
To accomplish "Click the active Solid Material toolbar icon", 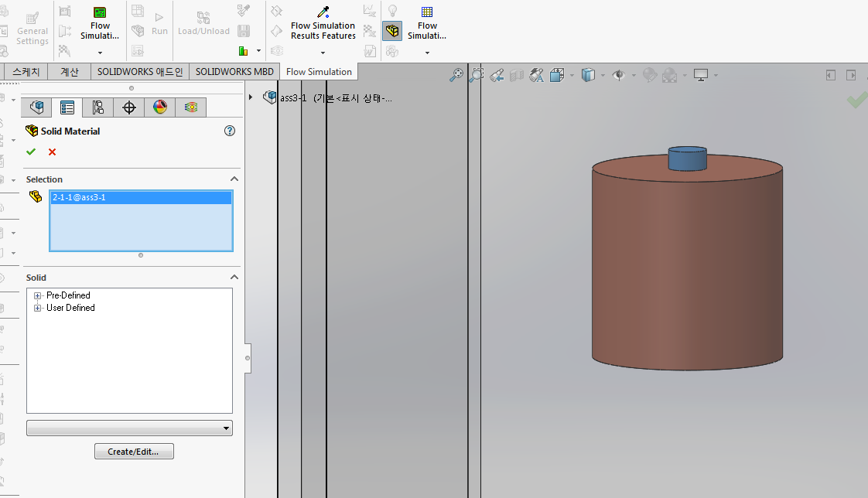I will (392, 30).
